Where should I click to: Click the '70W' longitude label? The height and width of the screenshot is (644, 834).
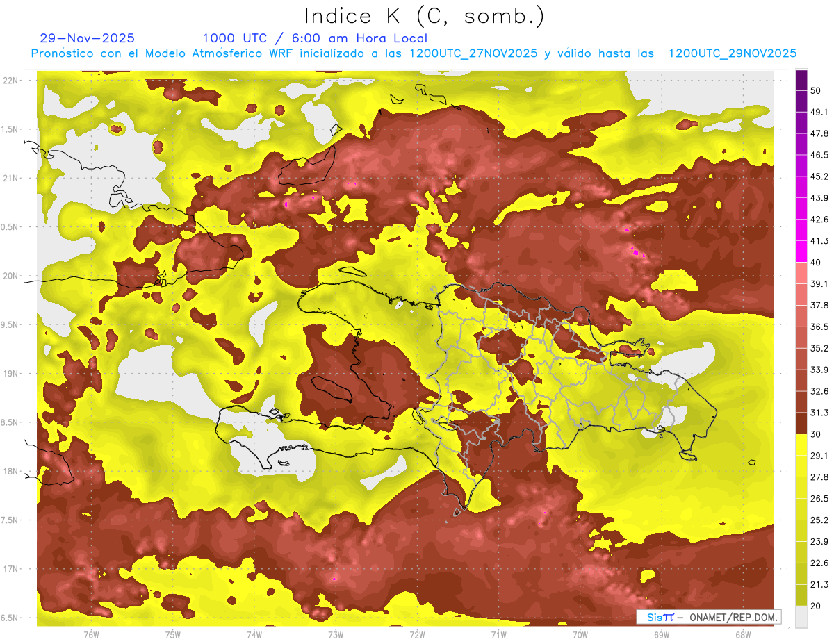click(580, 635)
